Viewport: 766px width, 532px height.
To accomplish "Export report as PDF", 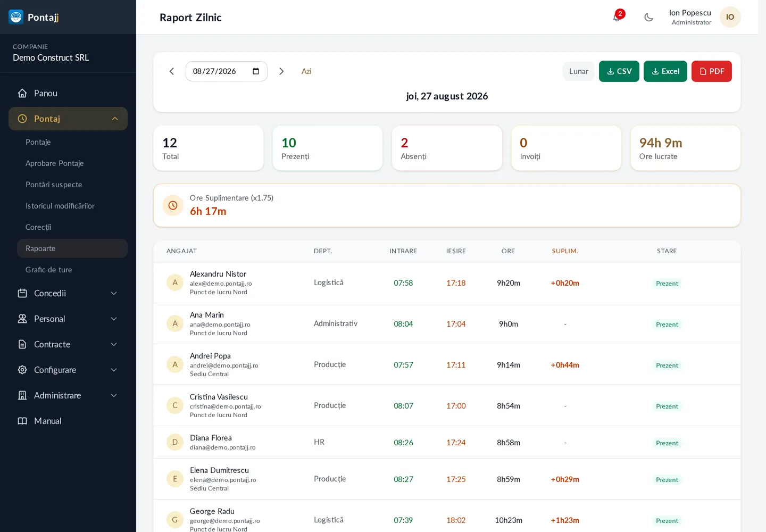I will (x=712, y=71).
